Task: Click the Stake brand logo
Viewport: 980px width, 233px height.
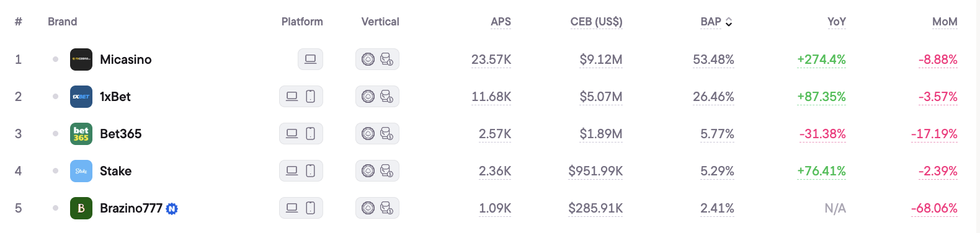Action: tap(81, 171)
